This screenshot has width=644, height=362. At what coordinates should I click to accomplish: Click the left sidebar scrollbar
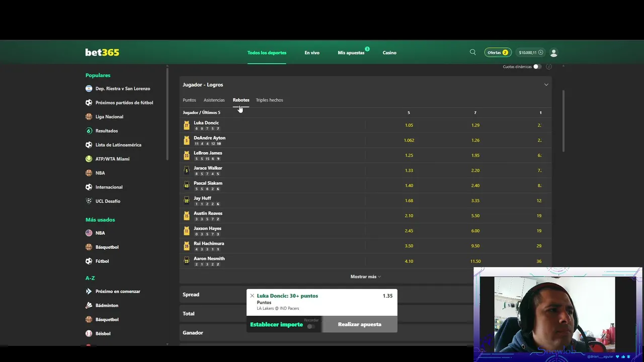[x=168, y=114]
